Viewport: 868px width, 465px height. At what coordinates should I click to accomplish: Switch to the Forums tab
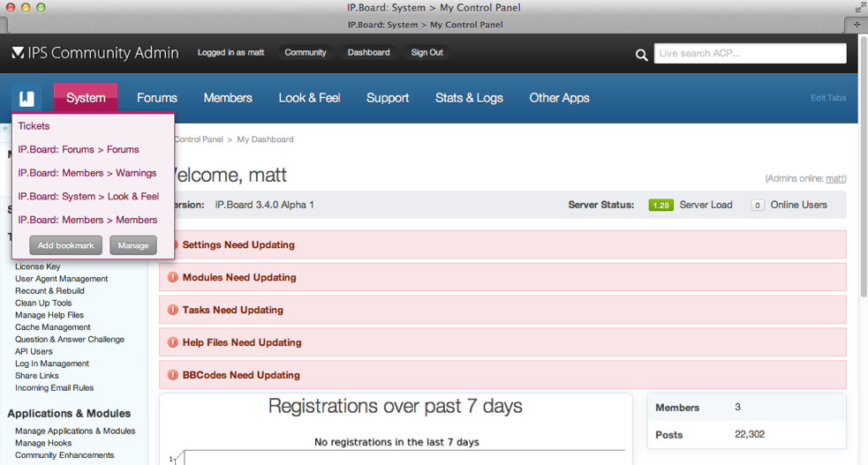click(x=156, y=98)
